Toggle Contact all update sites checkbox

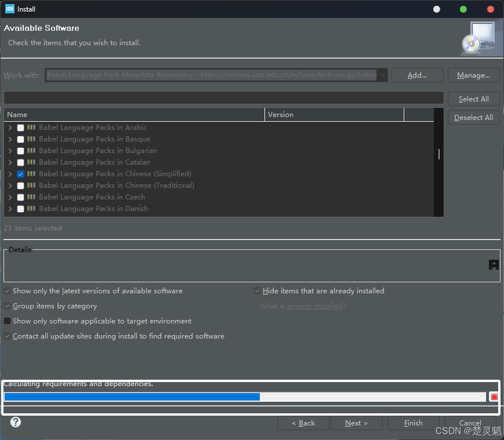coord(7,336)
